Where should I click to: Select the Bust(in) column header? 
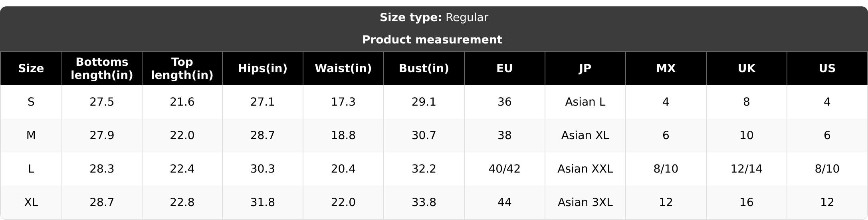pyautogui.click(x=424, y=69)
